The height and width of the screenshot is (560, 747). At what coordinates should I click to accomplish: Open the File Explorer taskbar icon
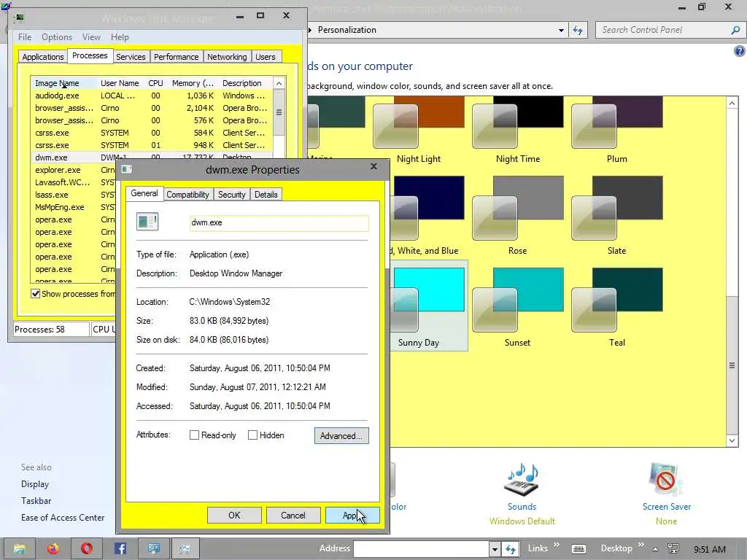point(20,548)
